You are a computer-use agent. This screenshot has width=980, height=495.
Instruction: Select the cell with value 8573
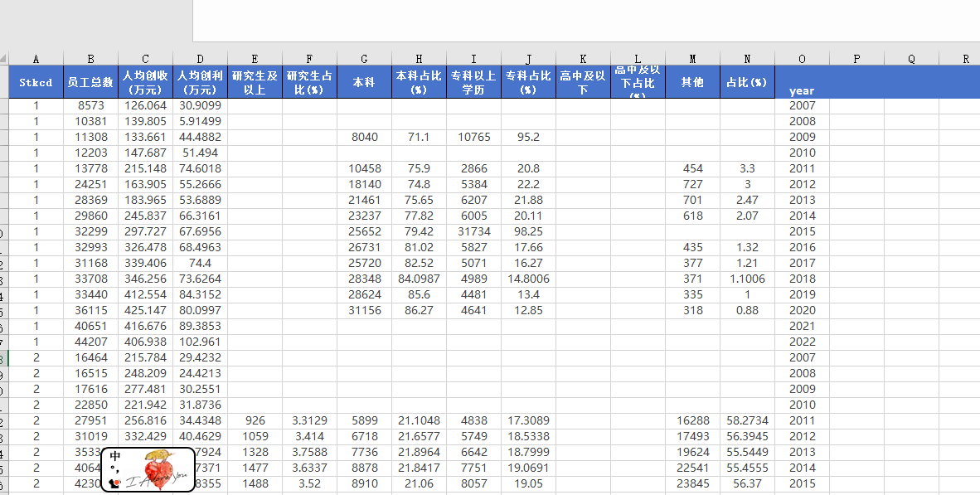tap(90, 105)
